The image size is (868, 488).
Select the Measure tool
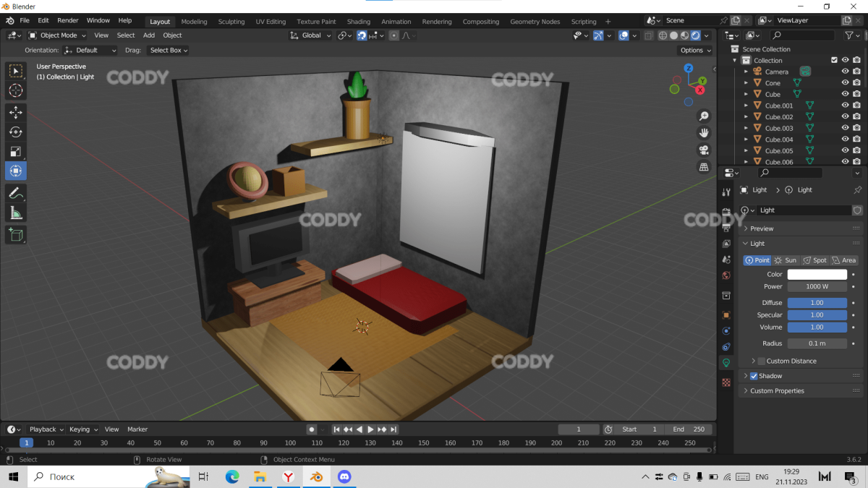pyautogui.click(x=16, y=213)
